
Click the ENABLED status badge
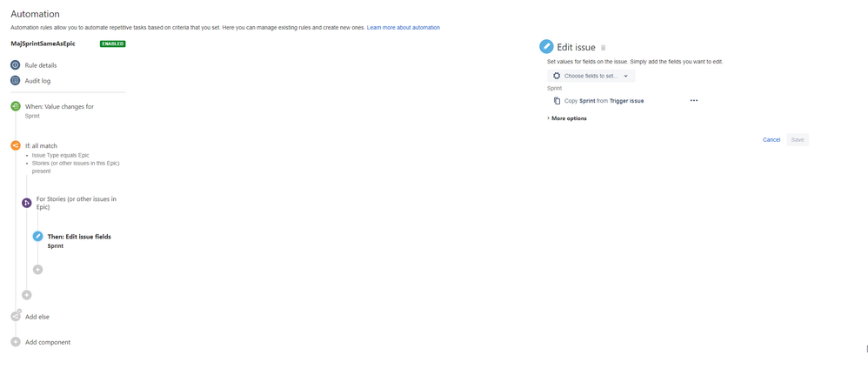pos(112,44)
